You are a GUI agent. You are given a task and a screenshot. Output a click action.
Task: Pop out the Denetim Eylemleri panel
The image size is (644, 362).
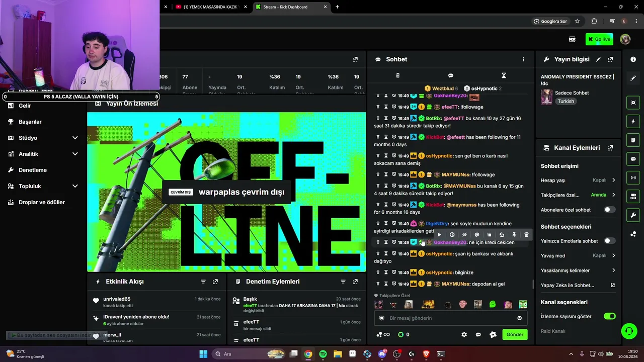pos(355,282)
